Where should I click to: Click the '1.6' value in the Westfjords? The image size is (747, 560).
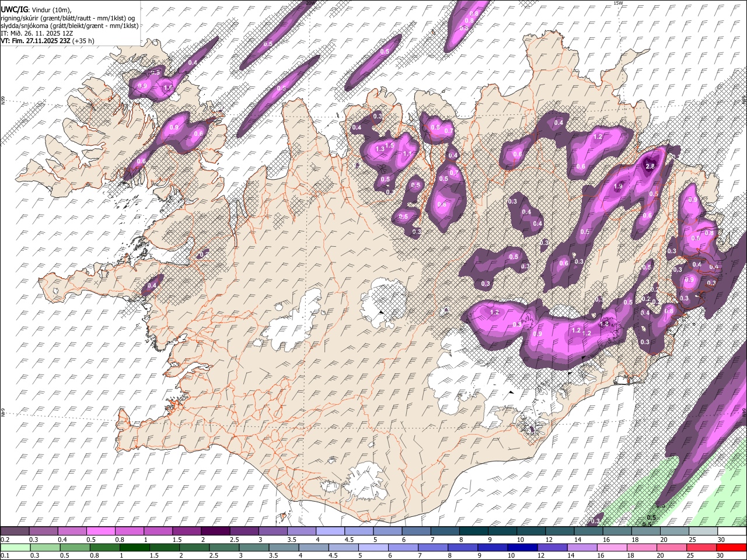168,88
